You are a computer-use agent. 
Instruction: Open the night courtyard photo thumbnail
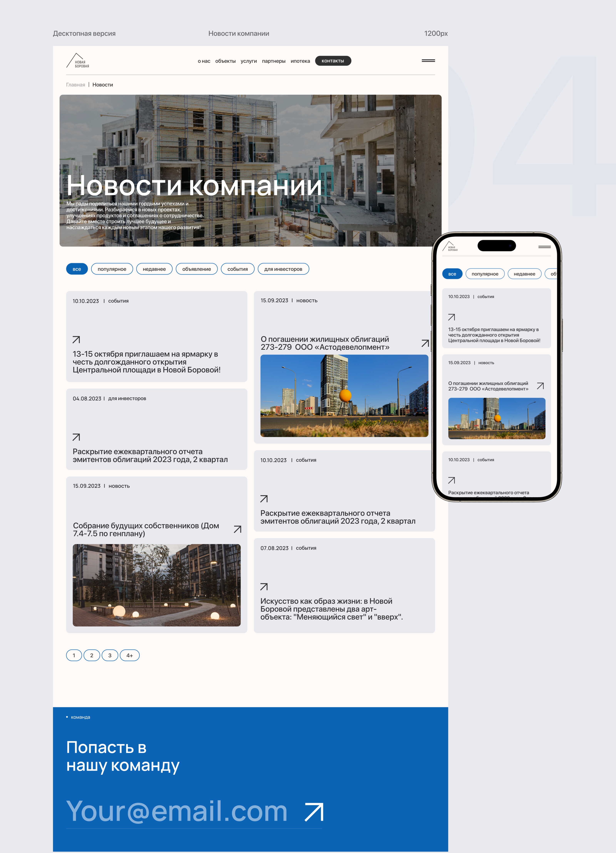[157, 585]
